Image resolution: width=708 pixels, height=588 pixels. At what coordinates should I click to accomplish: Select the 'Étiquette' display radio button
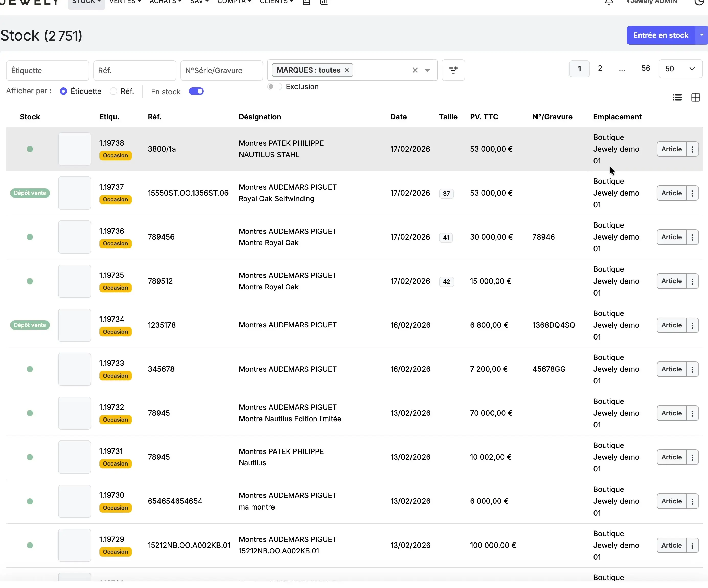(x=63, y=91)
